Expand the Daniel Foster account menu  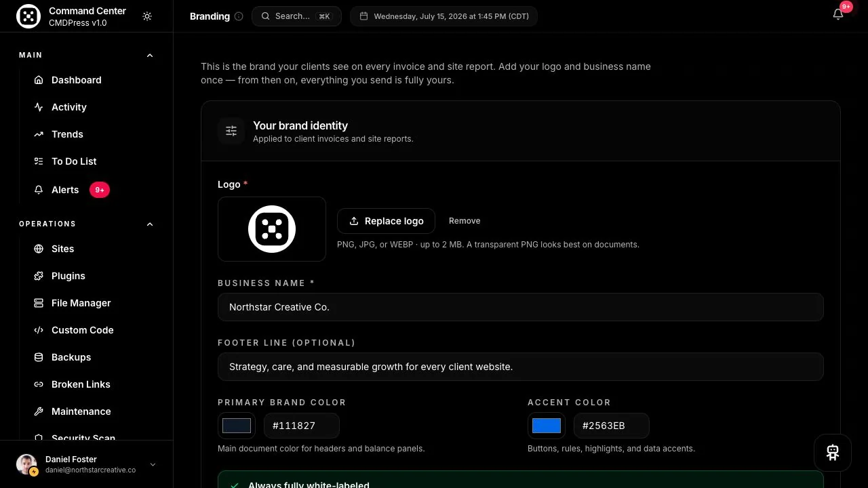[x=153, y=464]
